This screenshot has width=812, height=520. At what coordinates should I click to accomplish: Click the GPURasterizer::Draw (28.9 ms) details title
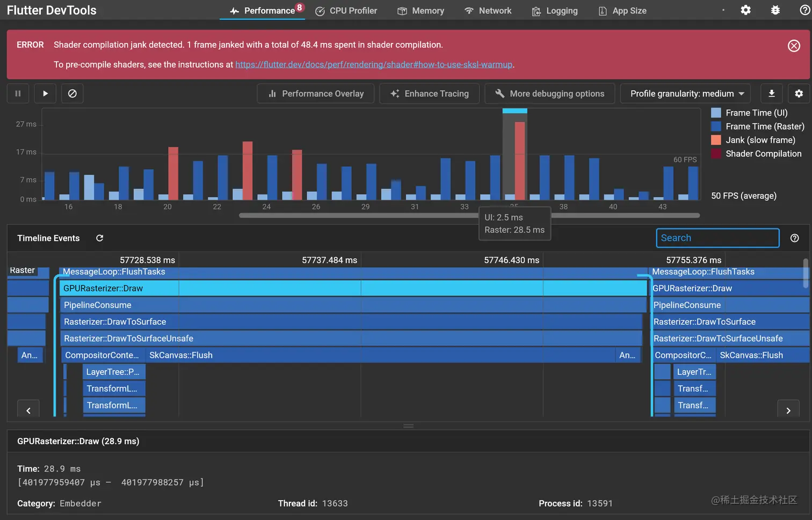(x=78, y=441)
